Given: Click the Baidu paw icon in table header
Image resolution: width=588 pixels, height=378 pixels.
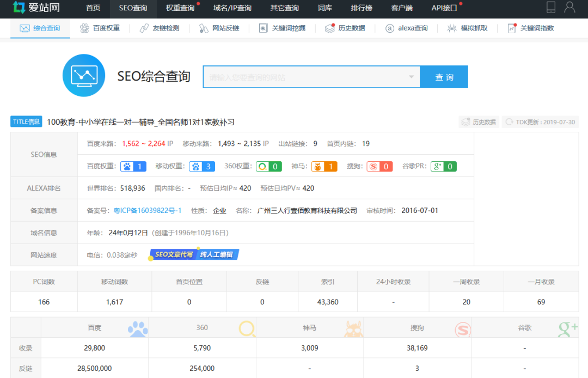Looking at the screenshot, I should click(138, 329).
